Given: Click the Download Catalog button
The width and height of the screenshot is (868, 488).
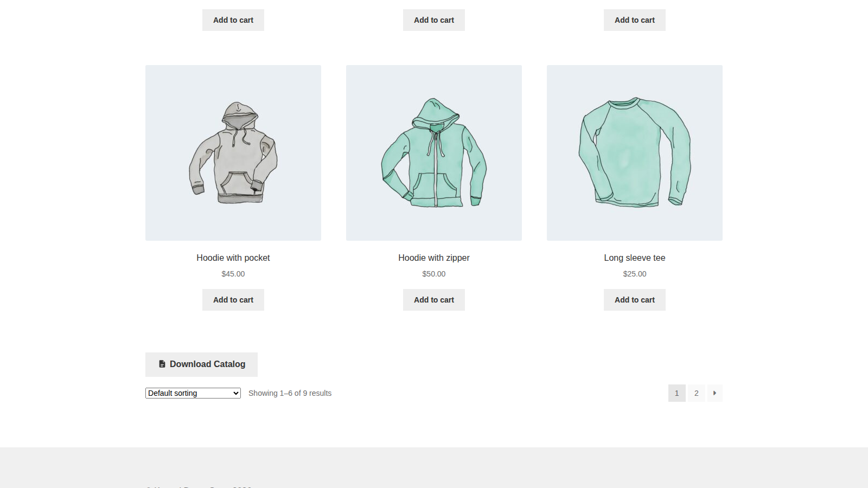Looking at the screenshot, I should click(201, 364).
